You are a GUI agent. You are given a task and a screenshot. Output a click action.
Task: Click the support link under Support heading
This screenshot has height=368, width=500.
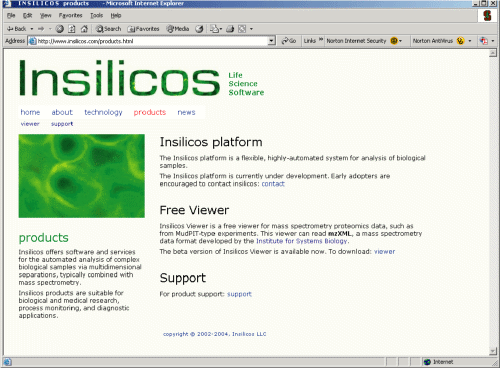239,294
